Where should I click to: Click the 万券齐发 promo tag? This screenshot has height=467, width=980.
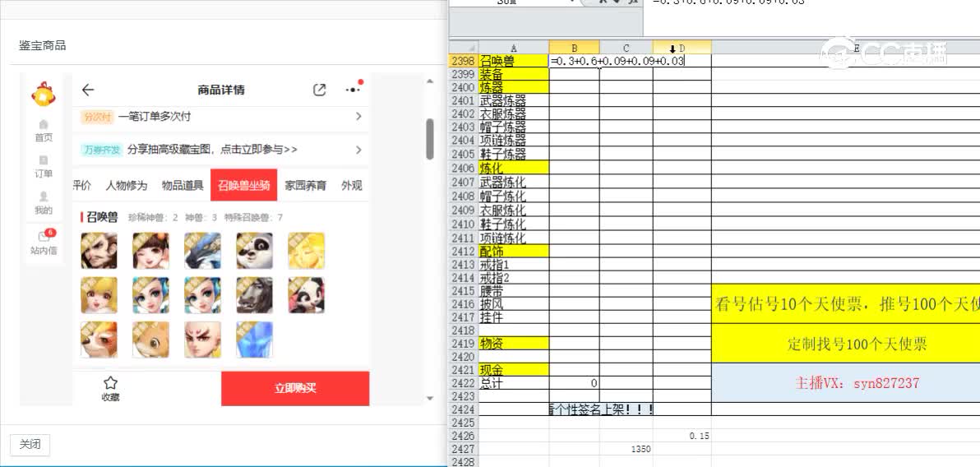(x=101, y=150)
